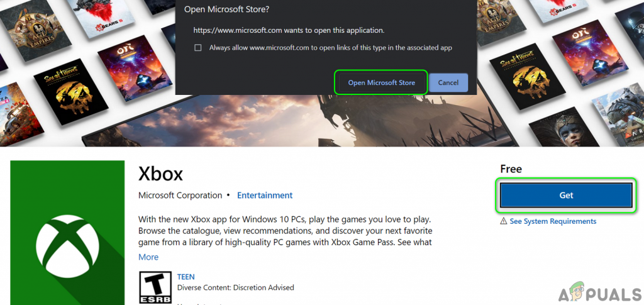Click Diverse Content: Discretion Advised text
This screenshot has width=644, height=305.
235,287
